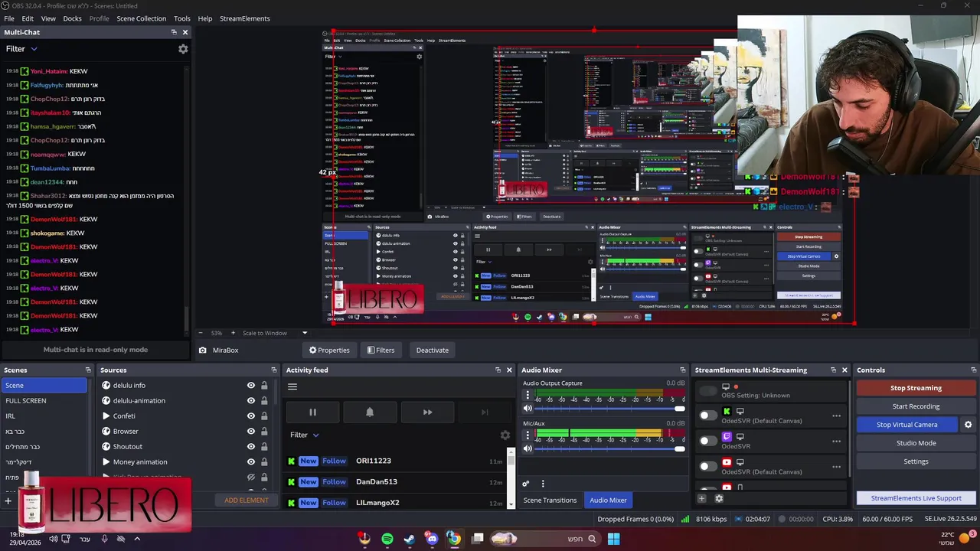Open YouTube OdedSVR output more options
Screen dimensions: 980x551
(x=836, y=466)
